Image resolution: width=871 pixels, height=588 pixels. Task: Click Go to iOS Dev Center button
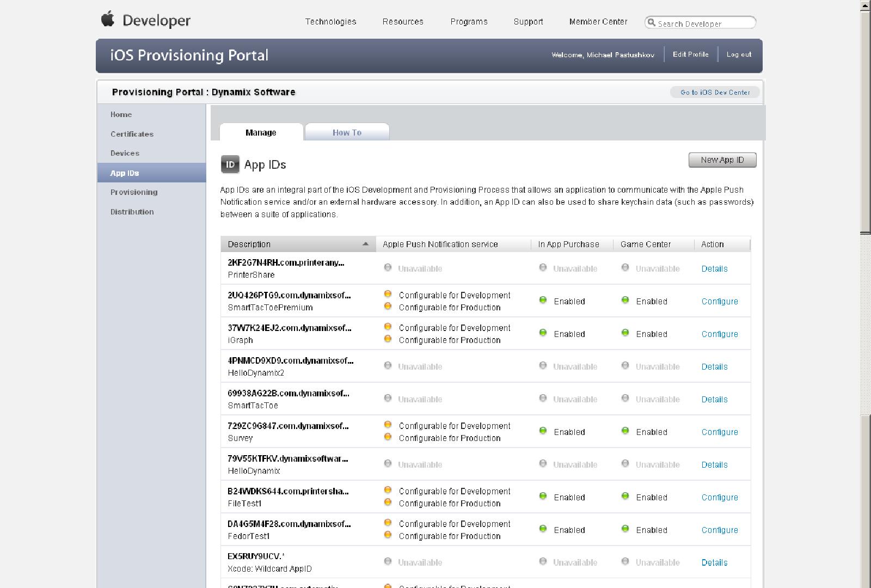(x=715, y=93)
